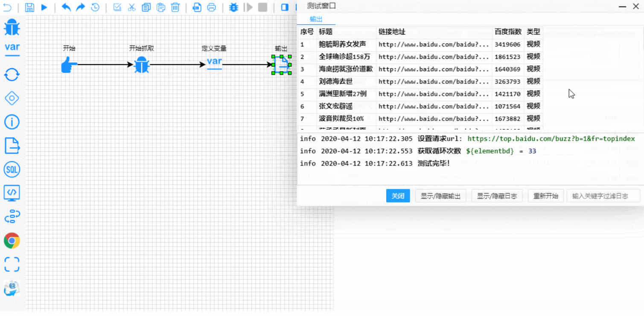Select the title cell 鲍毓明养女发声
The height and width of the screenshot is (316, 644).
(342, 44)
